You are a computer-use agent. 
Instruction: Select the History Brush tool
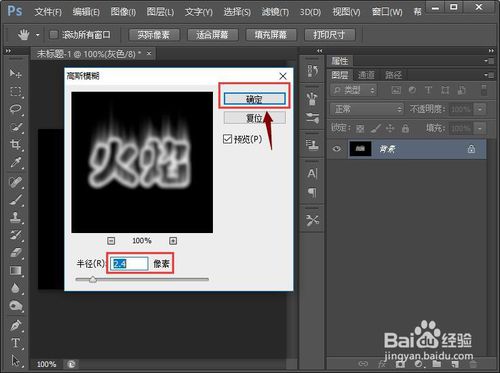click(x=15, y=235)
